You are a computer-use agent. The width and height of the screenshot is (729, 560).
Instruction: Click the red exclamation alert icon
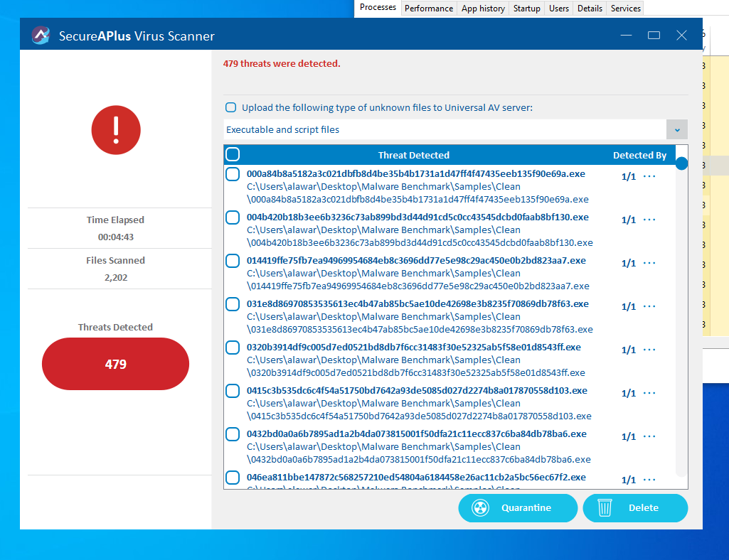click(x=116, y=130)
